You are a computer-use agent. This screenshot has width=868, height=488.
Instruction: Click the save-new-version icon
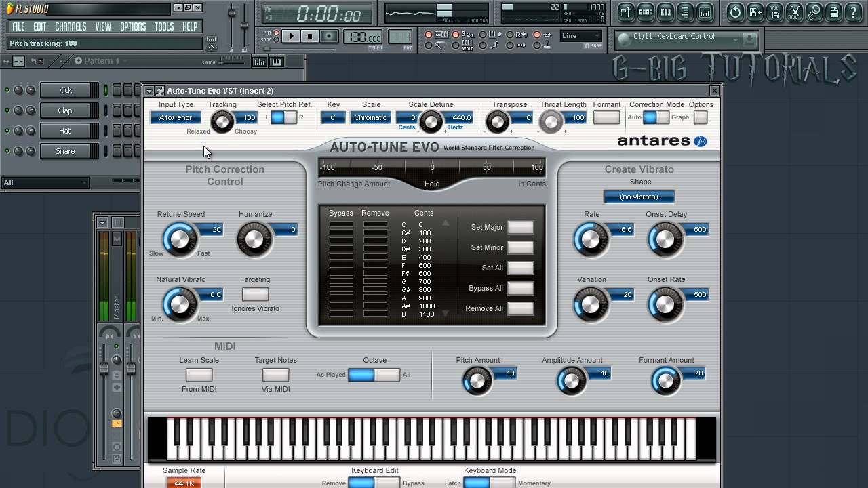pos(755,12)
